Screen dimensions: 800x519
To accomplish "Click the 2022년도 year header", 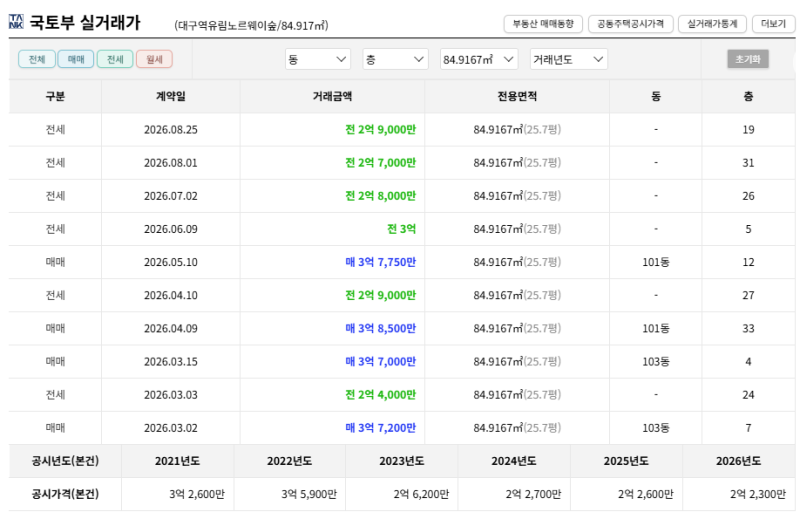I will click(289, 461).
